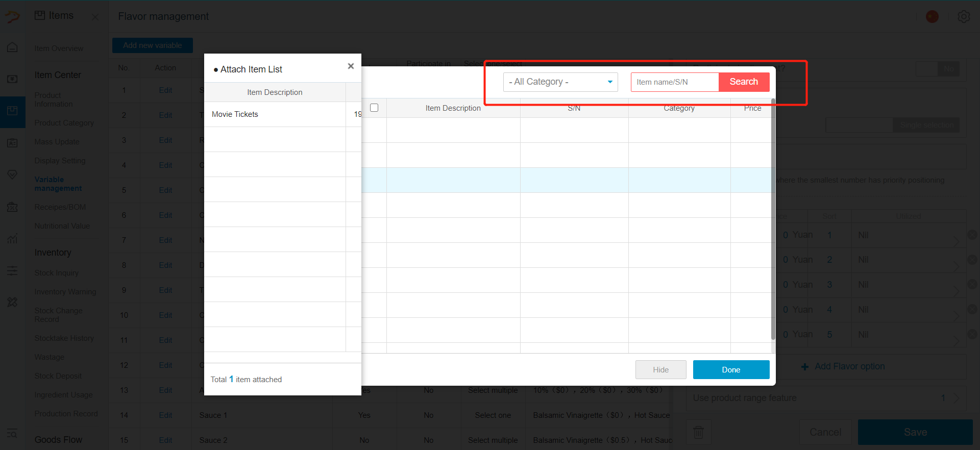
Task: Select Movie Tickets in attached item list
Action: point(235,114)
